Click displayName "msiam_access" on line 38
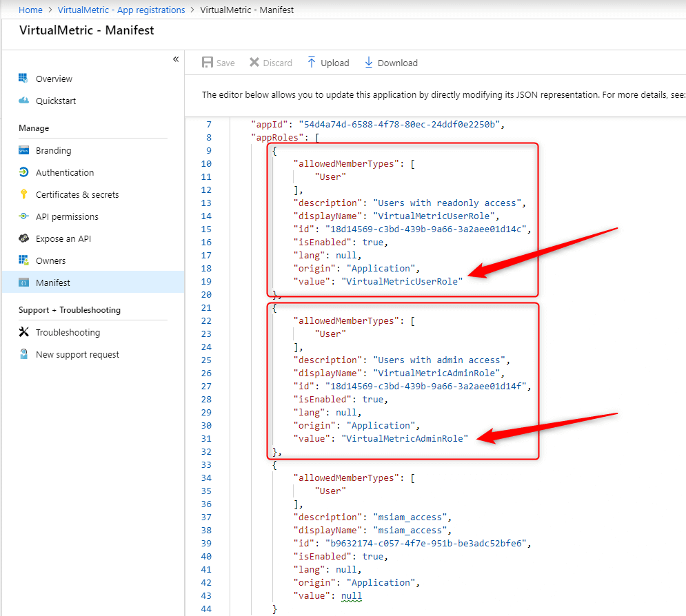The image size is (686, 616). [x=410, y=531]
